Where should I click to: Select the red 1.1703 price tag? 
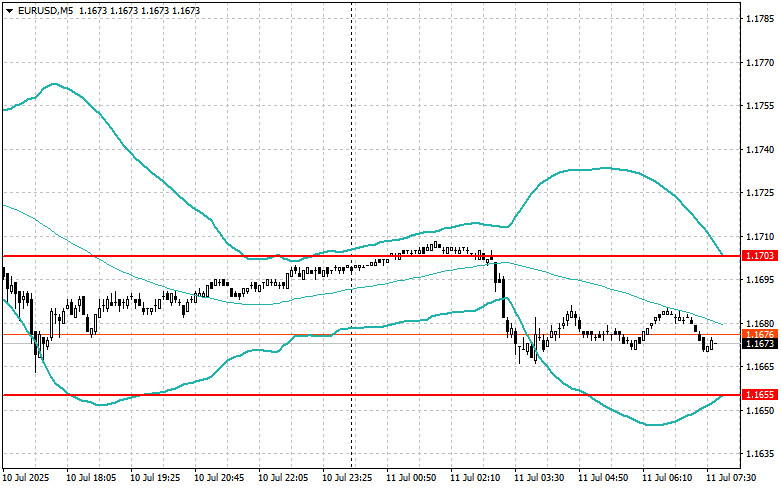(x=760, y=255)
